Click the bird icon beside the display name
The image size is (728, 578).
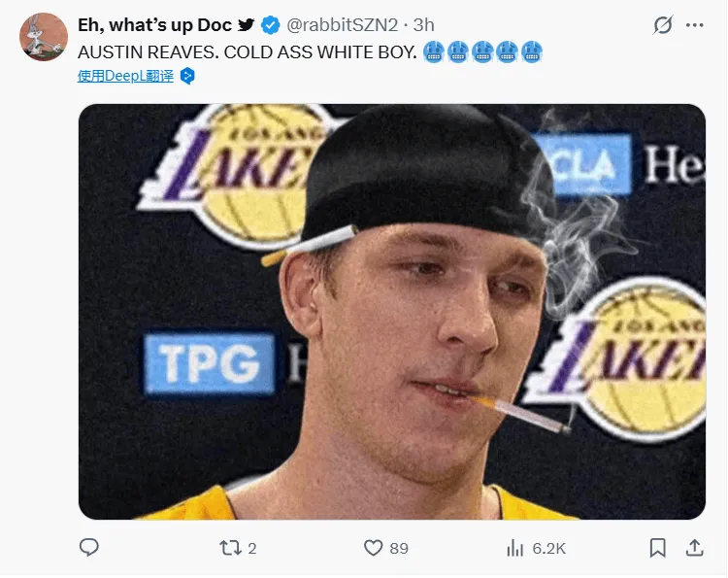[247, 25]
